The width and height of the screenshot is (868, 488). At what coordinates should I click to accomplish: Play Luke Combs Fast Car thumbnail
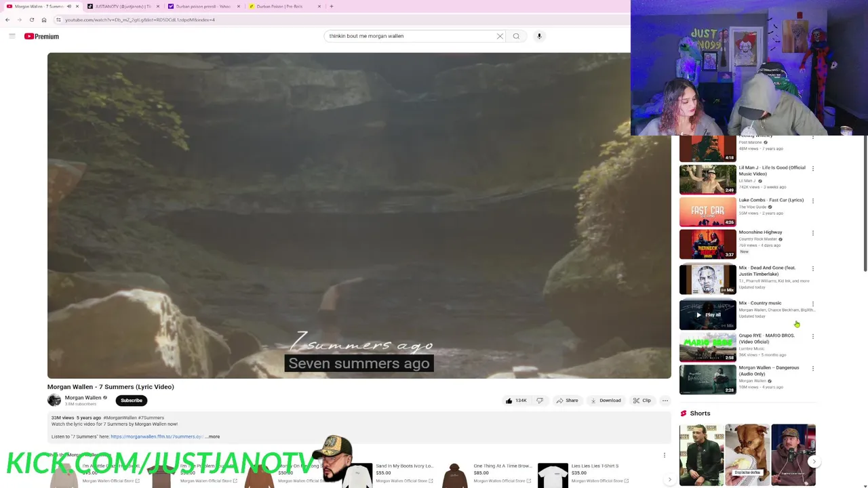click(x=707, y=211)
